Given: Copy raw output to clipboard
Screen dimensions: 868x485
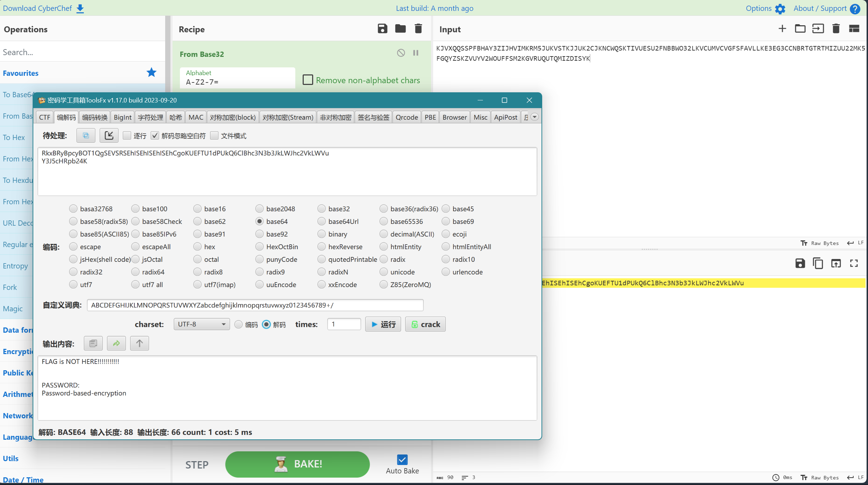Looking at the screenshot, I should 818,263.
